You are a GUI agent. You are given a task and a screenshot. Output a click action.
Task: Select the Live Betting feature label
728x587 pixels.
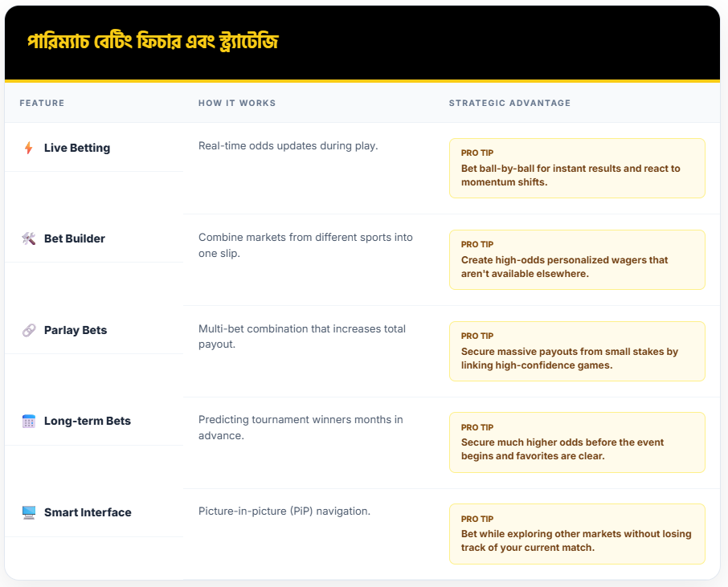pyautogui.click(x=77, y=148)
